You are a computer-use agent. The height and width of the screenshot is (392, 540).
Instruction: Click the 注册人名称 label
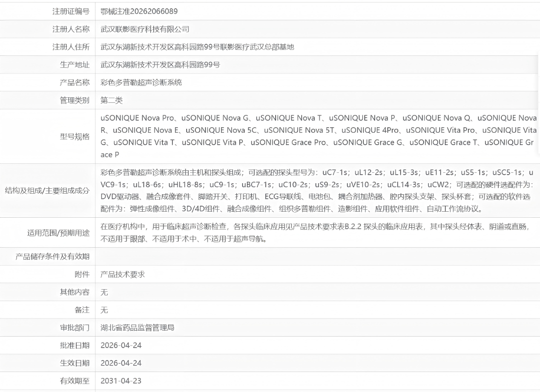(71, 29)
